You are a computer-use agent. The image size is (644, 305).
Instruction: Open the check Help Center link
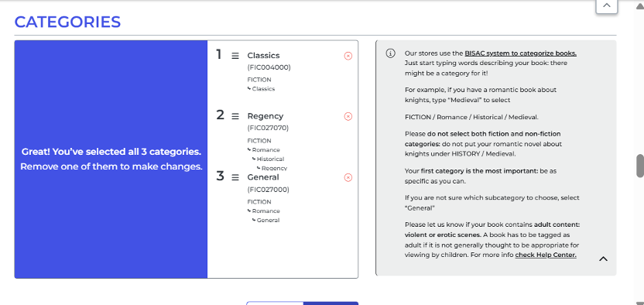546,255
